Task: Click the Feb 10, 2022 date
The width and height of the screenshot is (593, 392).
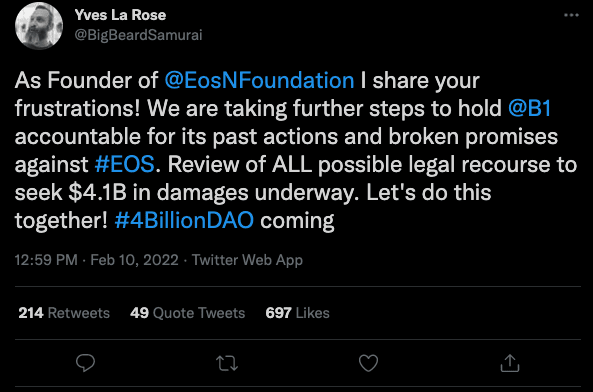Action: click(134, 260)
